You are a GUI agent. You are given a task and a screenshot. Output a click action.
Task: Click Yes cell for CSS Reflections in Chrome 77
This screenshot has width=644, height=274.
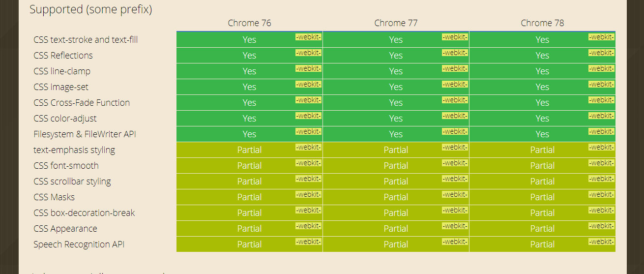[396, 56]
